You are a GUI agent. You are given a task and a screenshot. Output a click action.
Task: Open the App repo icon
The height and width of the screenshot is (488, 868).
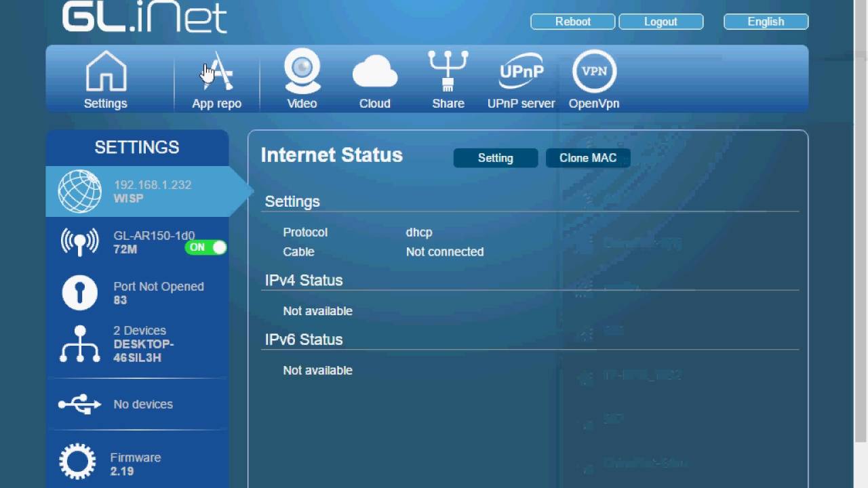217,72
